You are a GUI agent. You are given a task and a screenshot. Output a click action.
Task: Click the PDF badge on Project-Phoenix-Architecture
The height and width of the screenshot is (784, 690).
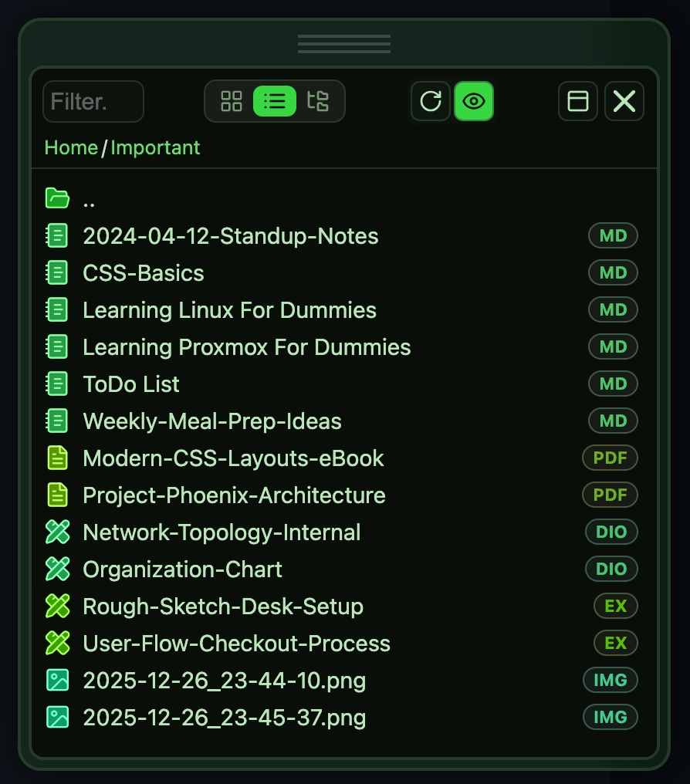coord(610,495)
